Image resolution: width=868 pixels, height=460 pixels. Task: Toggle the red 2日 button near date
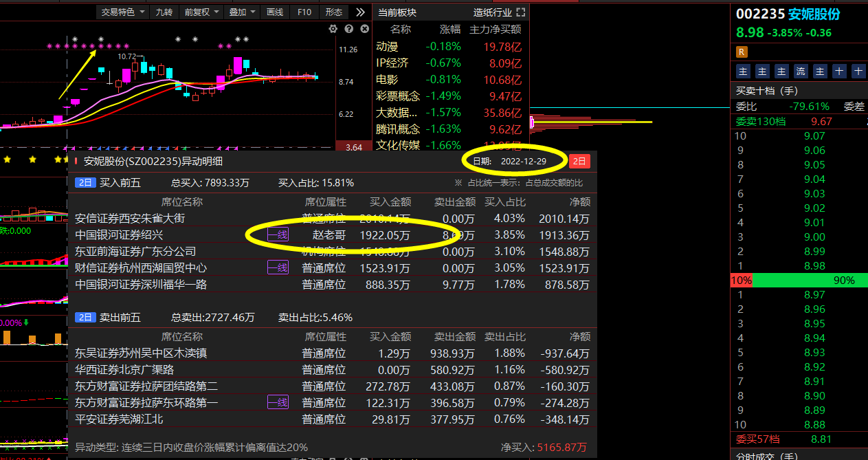[579, 161]
